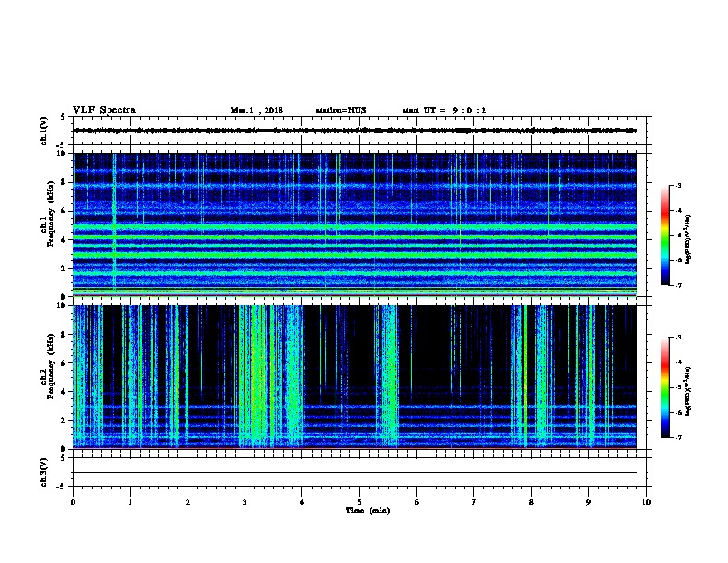Click the time axis tick label "5"

pyautogui.click(x=359, y=501)
